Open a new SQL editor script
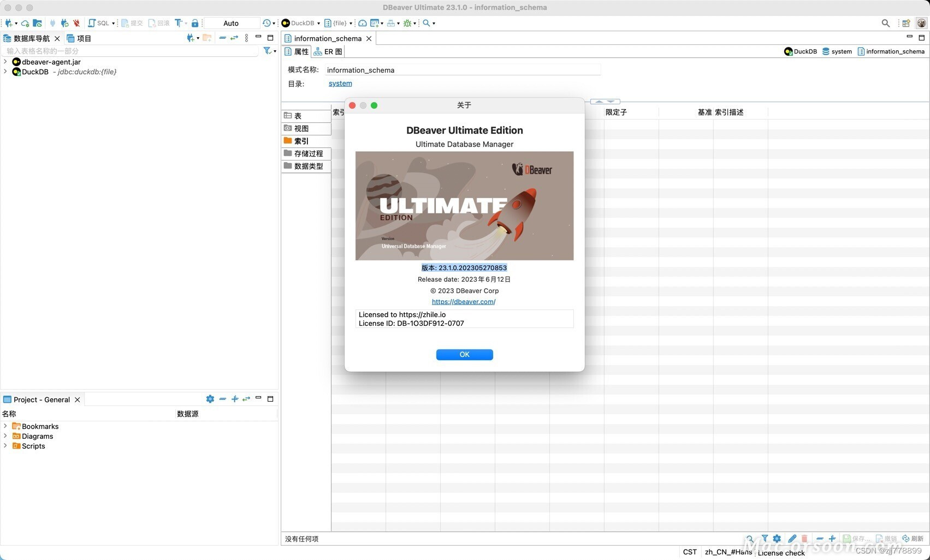930x560 pixels. [98, 23]
